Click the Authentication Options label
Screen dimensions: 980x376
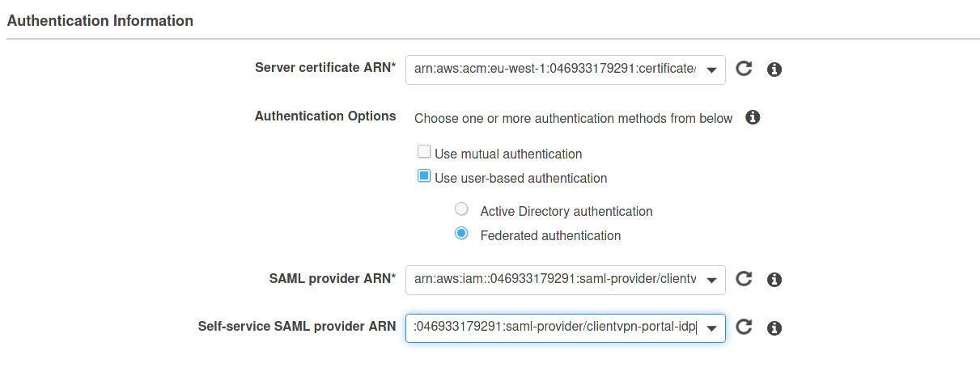pyautogui.click(x=325, y=116)
